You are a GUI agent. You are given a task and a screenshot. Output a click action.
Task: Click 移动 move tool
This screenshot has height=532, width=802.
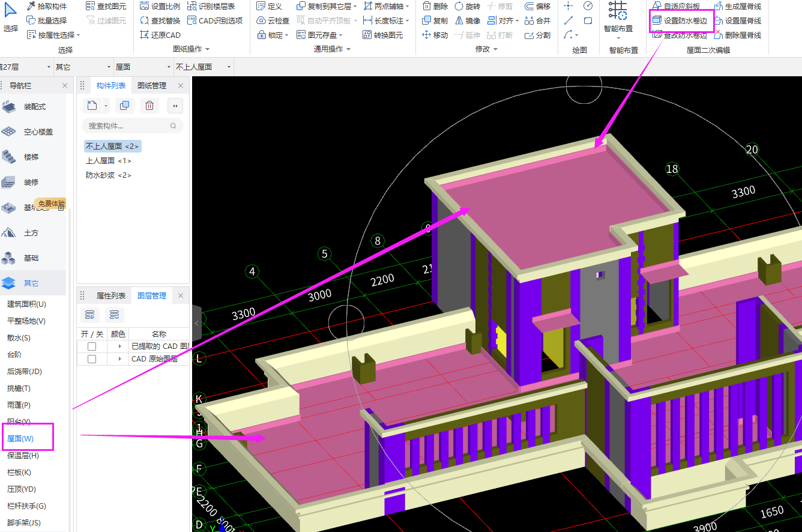click(435, 35)
